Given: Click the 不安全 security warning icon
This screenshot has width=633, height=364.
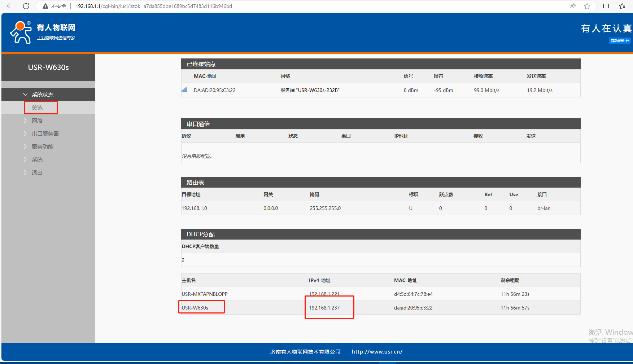Looking at the screenshot, I should (x=45, y=6).
